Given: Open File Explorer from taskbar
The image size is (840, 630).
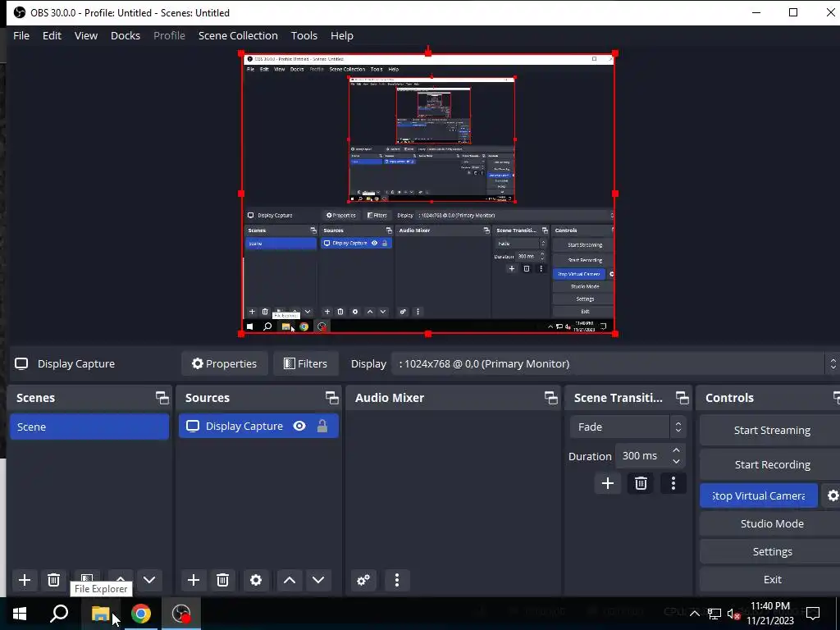Looking at the screenshot, I should pyautogui.click(x=100, y=614).
